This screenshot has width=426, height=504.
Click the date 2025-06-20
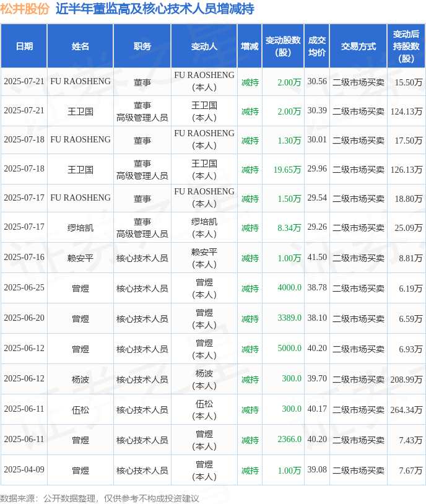(24, 318)
